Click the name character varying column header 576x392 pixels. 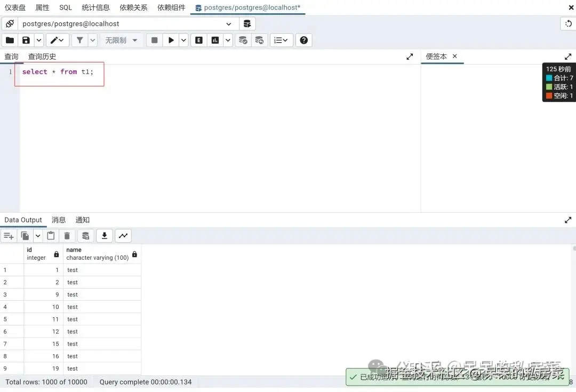pyautogui.click(x=102, y=254)
